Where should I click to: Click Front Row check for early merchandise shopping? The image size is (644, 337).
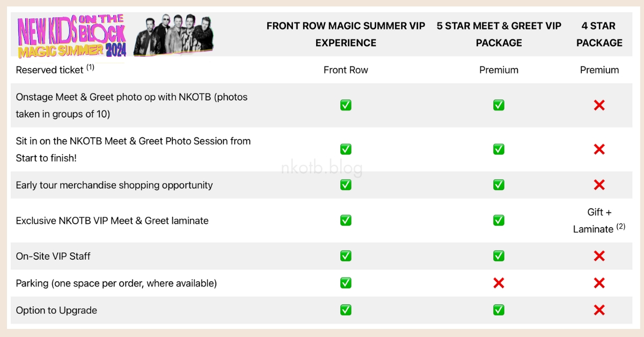[x=346, y=185]
